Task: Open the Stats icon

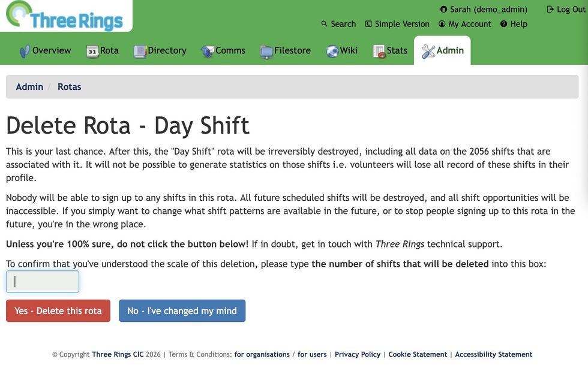Action: click(x=379, y=51)
